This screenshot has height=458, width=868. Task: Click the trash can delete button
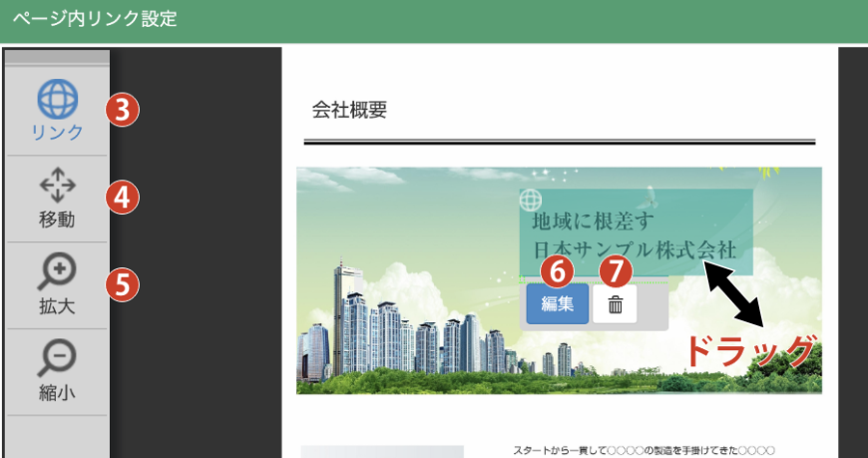[x=616, y=304]
